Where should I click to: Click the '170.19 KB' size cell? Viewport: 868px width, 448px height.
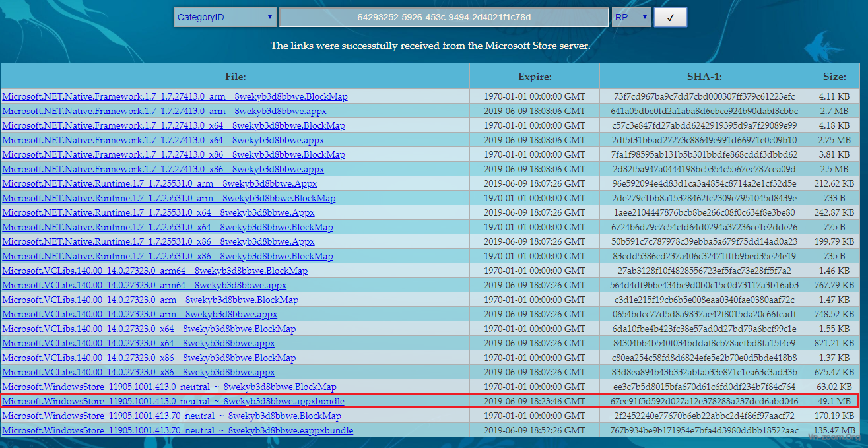pyautogui.click(x=834, y=416)
